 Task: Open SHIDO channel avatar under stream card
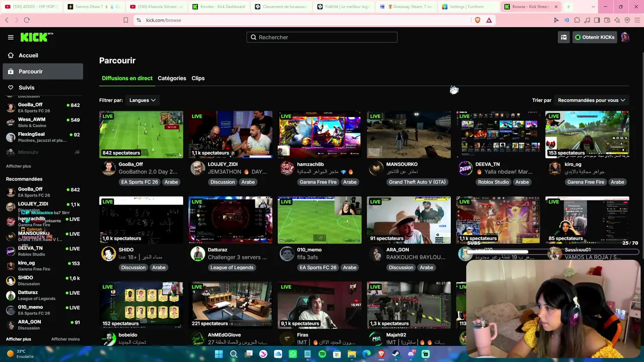[x=109, y=254]
